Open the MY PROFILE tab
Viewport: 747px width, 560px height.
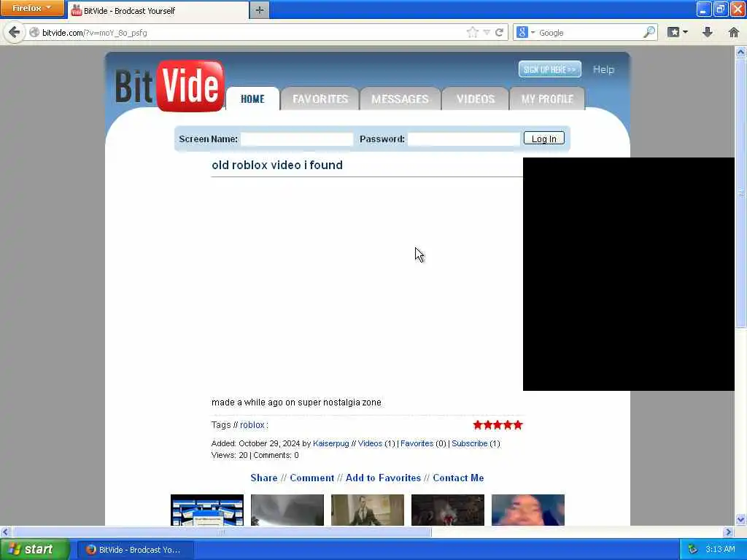click(547, 99)
